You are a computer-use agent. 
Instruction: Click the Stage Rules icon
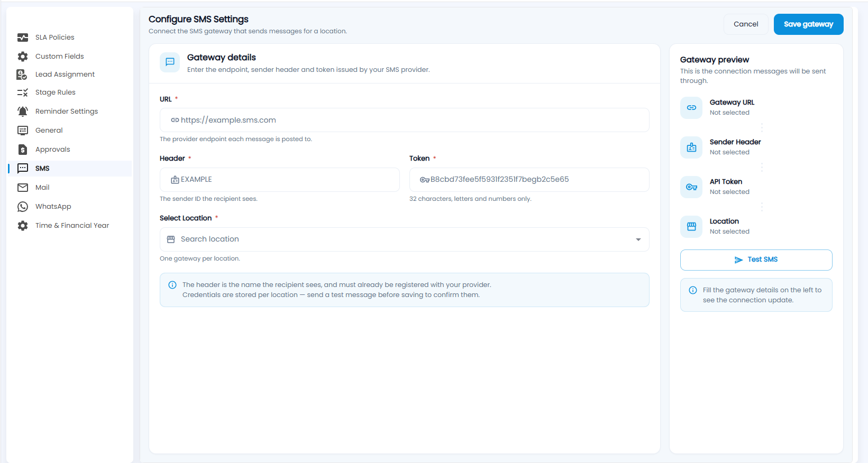[23, 92]
